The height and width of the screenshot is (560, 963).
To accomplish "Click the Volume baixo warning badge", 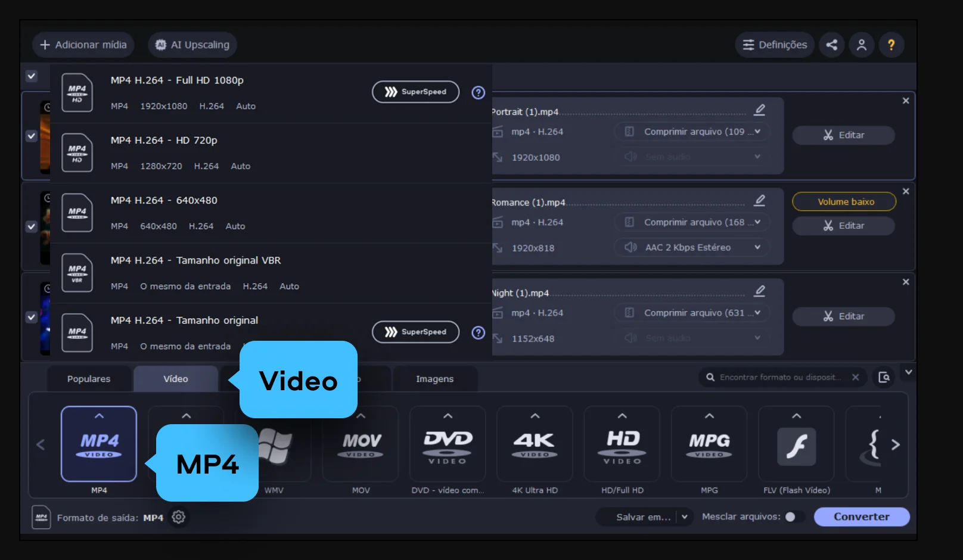I will click(x=844, y=201).
